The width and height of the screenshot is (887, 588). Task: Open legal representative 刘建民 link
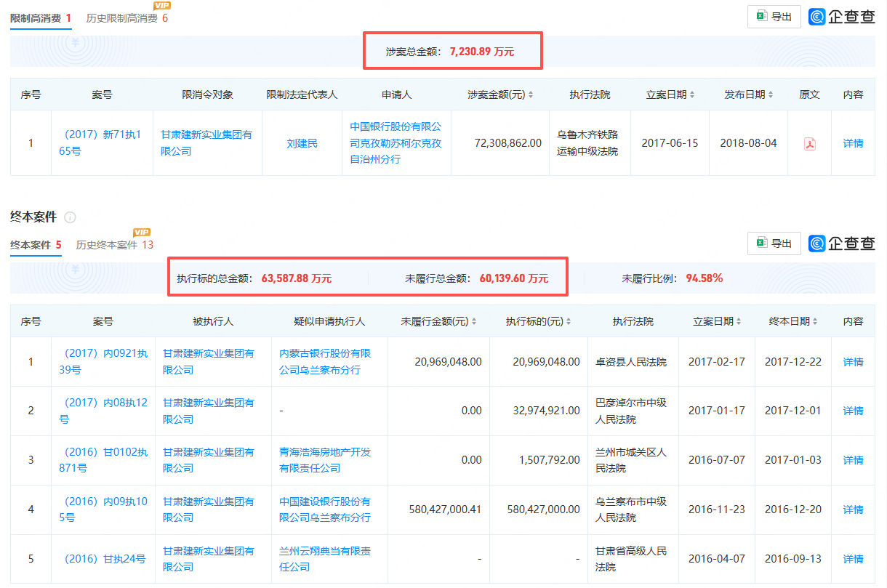click(x=302, y=144)
